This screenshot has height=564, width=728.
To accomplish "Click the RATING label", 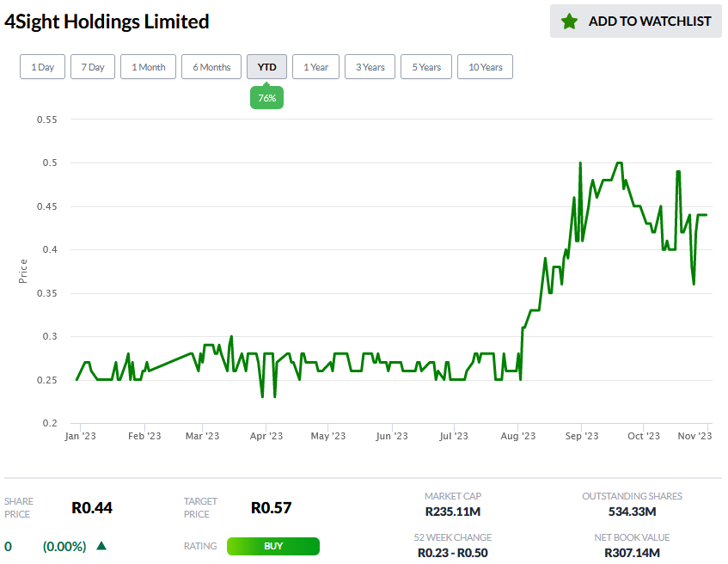I will pos(200,546).
